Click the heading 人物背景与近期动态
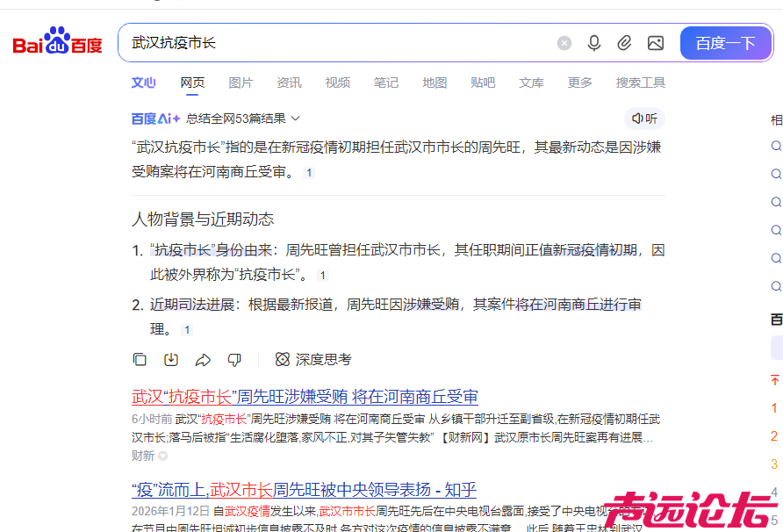 pyautogui.click(x=203, y=219)
